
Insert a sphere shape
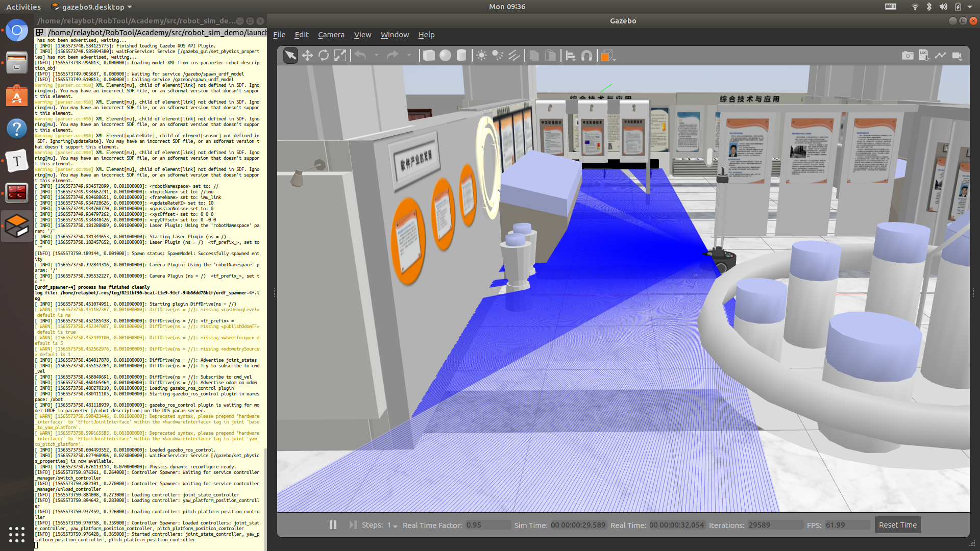pos(446,56)
